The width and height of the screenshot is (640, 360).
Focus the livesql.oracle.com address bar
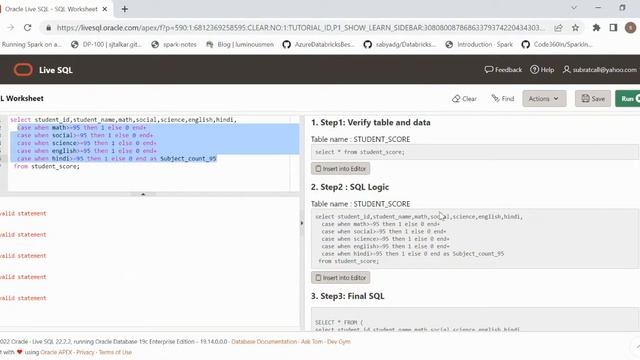300,28
